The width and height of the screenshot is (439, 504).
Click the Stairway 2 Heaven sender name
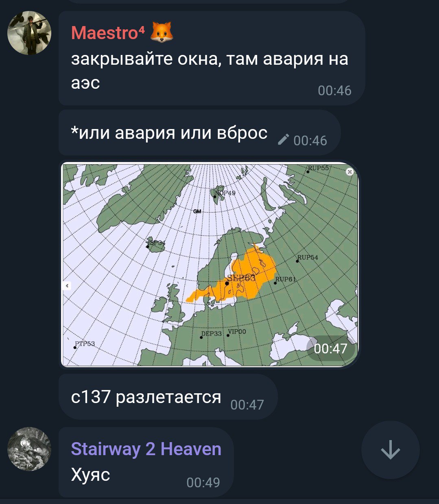(146, 449)
